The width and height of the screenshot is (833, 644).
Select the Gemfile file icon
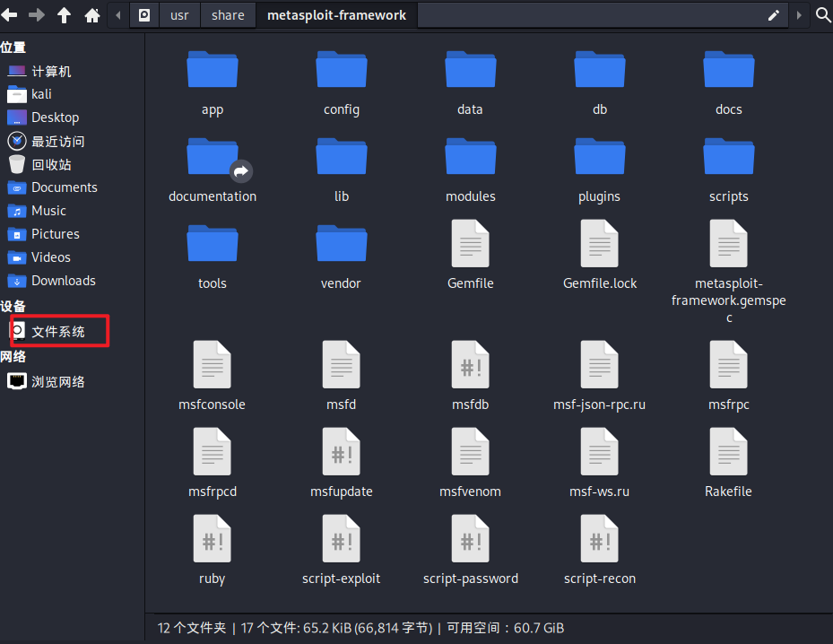pos(471,243)
